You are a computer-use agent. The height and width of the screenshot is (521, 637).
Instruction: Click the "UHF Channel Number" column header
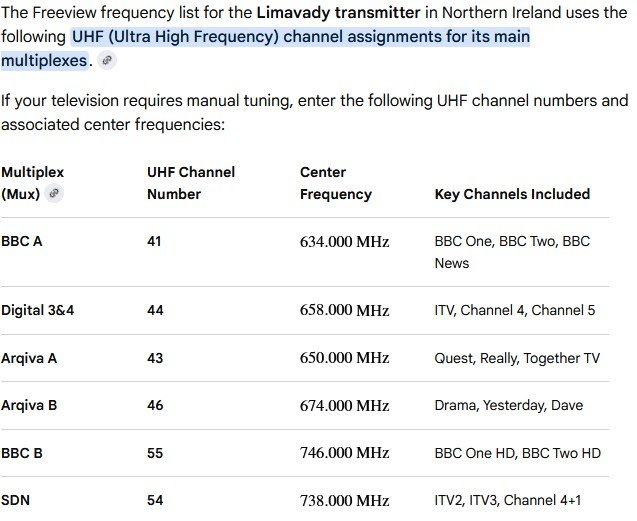pos(191,183)
